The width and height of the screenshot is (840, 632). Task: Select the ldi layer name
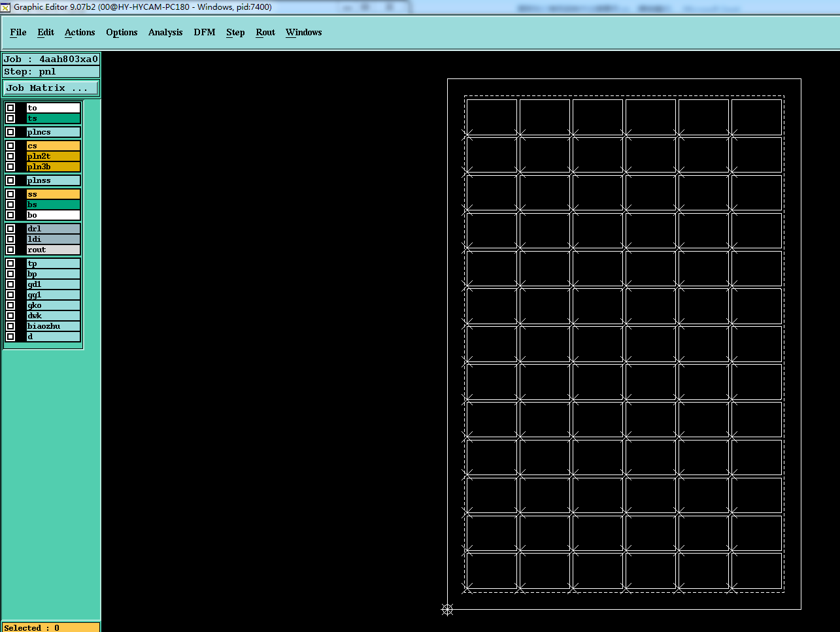coord(54,239)
